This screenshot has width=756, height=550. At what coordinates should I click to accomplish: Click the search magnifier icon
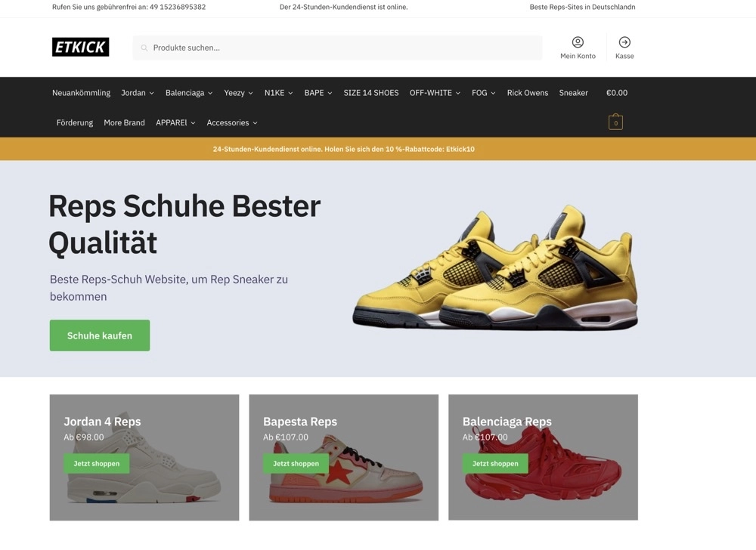(144, 48)
